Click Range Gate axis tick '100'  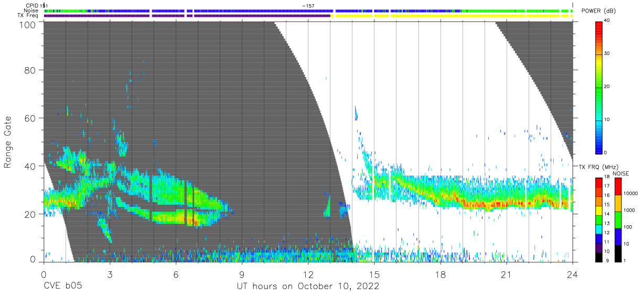click(28, 25)
